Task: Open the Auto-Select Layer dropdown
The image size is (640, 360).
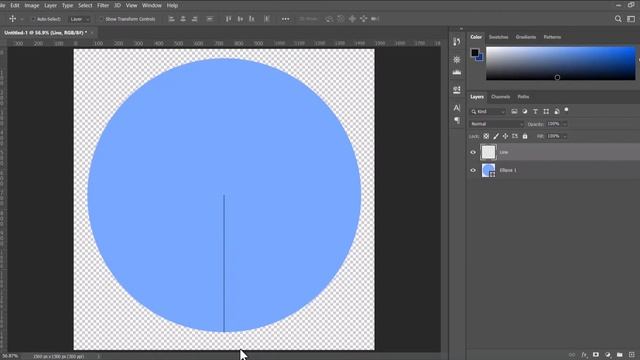Action: tap(79, 19)
